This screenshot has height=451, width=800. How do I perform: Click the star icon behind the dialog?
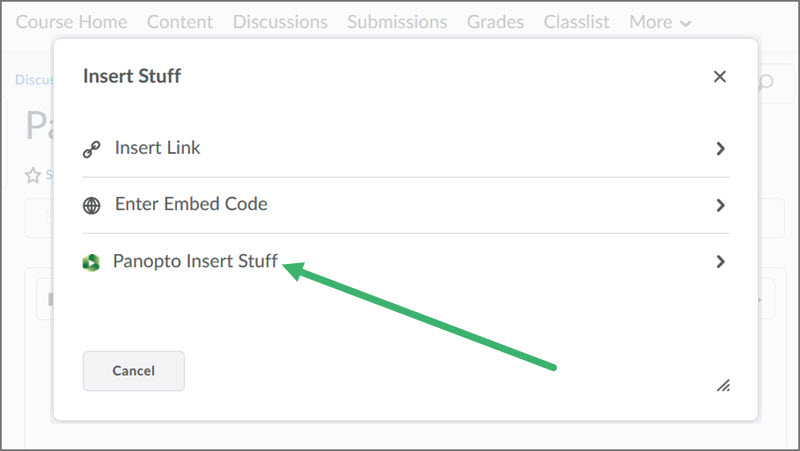(33, 176)
